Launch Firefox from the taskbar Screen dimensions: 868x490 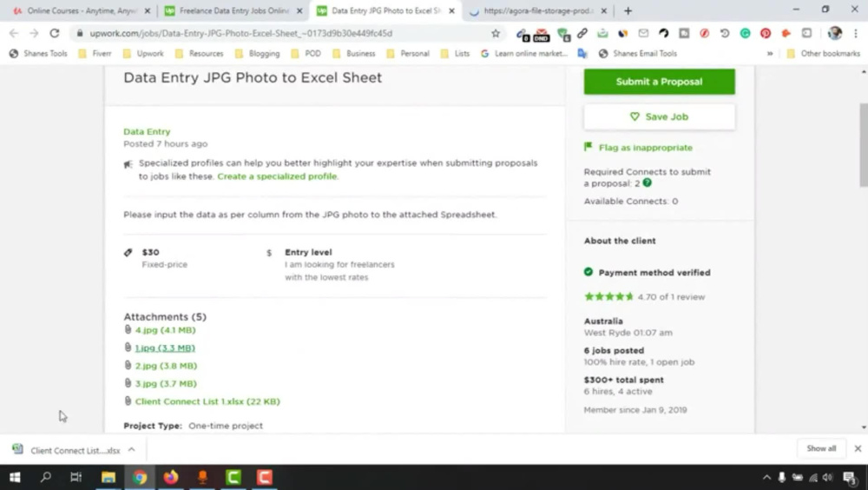171,477
